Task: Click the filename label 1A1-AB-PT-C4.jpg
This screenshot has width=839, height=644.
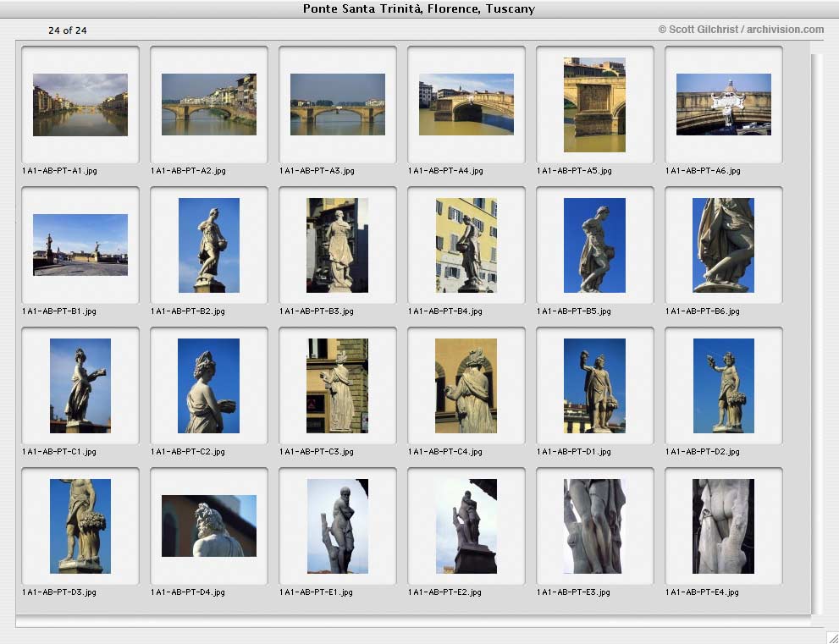Action: (x=445, y=451)
